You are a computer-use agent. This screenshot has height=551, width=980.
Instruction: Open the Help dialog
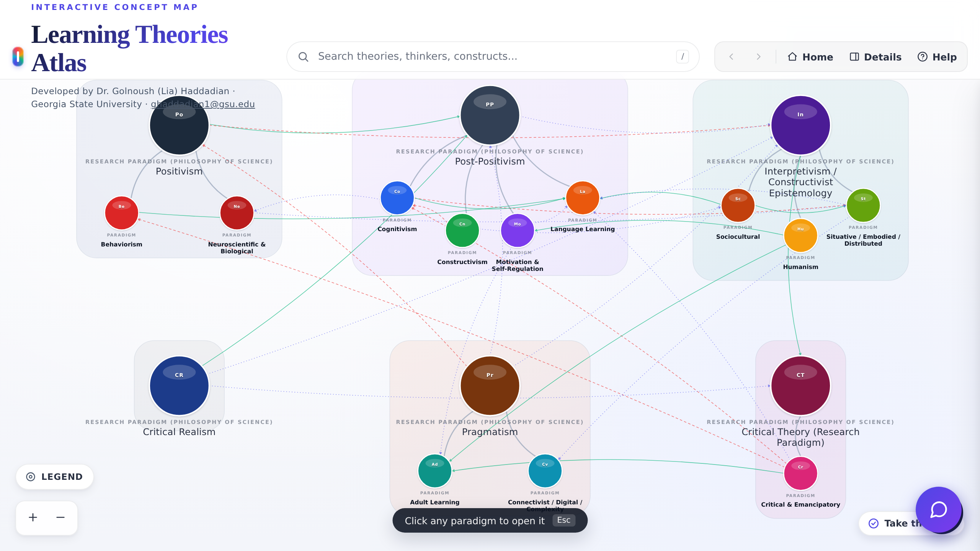[x=937, y=57]
